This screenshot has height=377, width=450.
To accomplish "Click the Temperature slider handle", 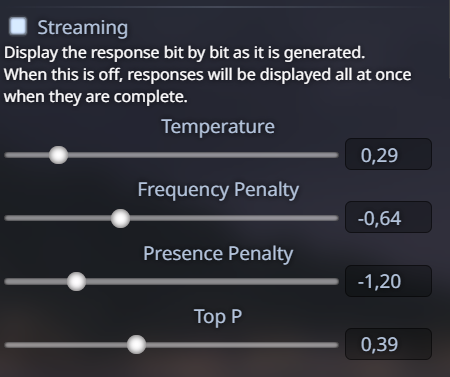I will (58, 155).
